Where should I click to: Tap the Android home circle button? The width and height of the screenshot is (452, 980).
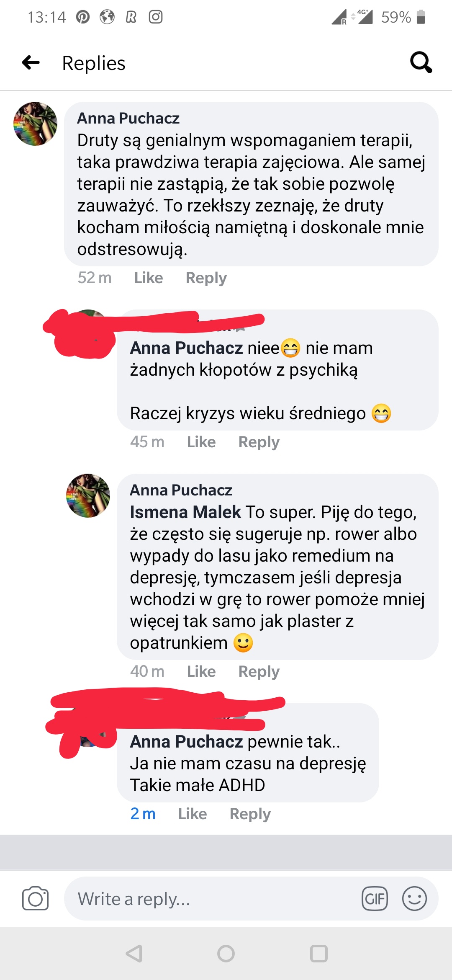point(226,954)
